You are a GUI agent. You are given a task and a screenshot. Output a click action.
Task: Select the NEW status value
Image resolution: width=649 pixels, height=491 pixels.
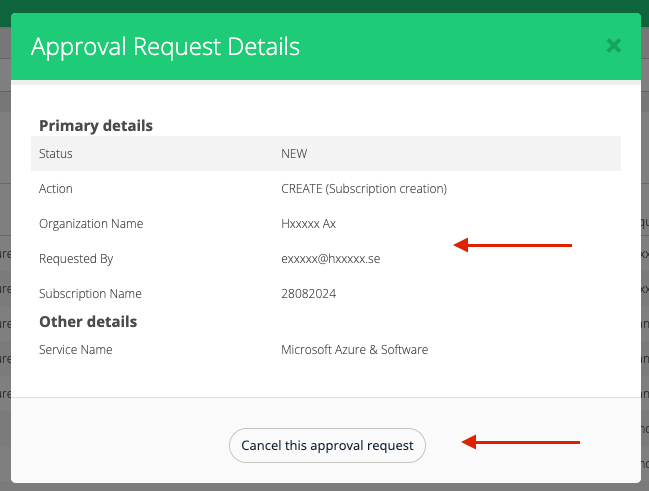[x=294, y=154]
